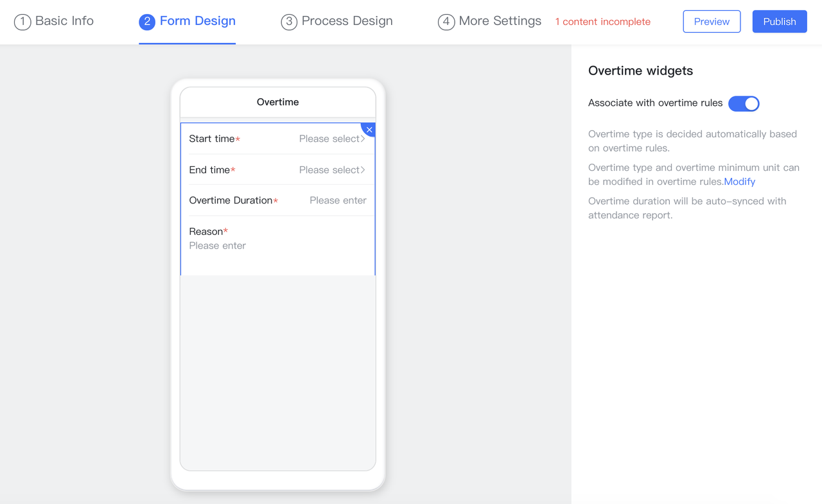Click the step 3 circle icon
This screenshot has width=822, height=504.
pos(289,22)
